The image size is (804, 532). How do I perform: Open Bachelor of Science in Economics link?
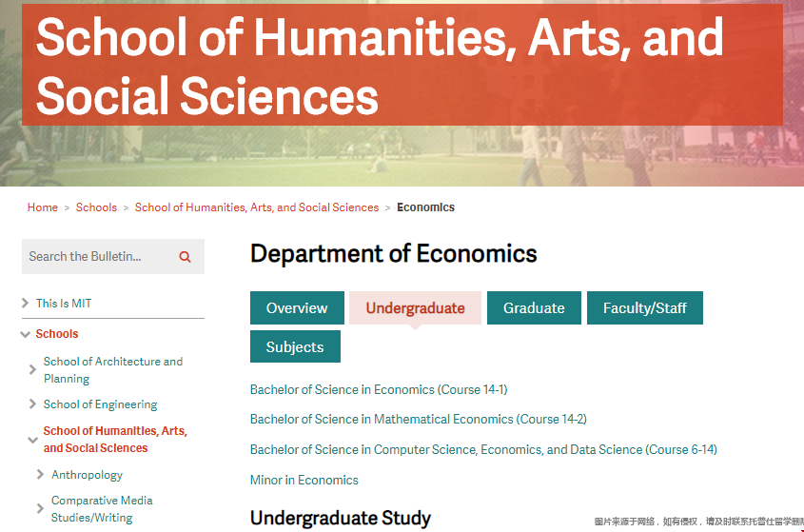[x=379, y=389]
